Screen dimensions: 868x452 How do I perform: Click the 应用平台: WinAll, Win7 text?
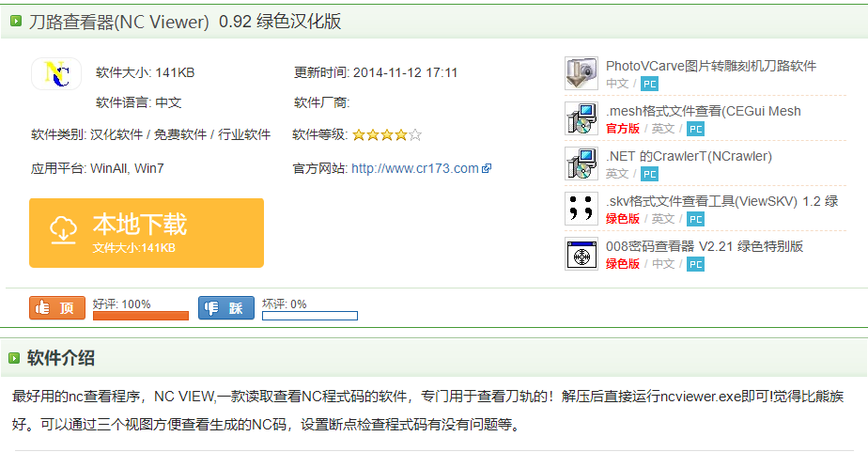pos(98,168)
